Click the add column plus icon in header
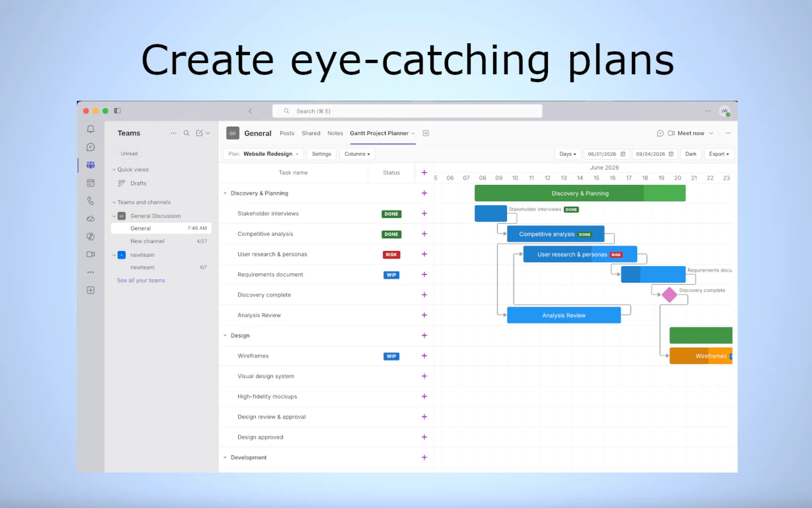This screenshot has width=812, height=508. [x=424, y=173]
